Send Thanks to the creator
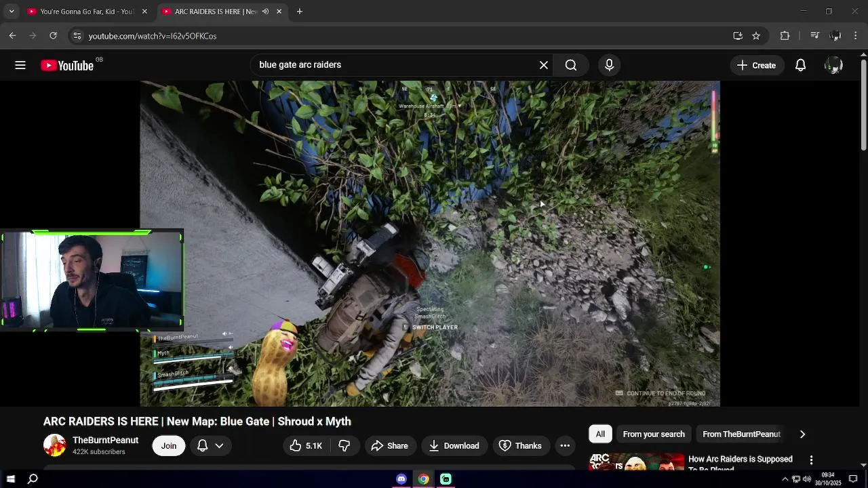Screen dimensions: 868x488 click(x=520, y=445)
